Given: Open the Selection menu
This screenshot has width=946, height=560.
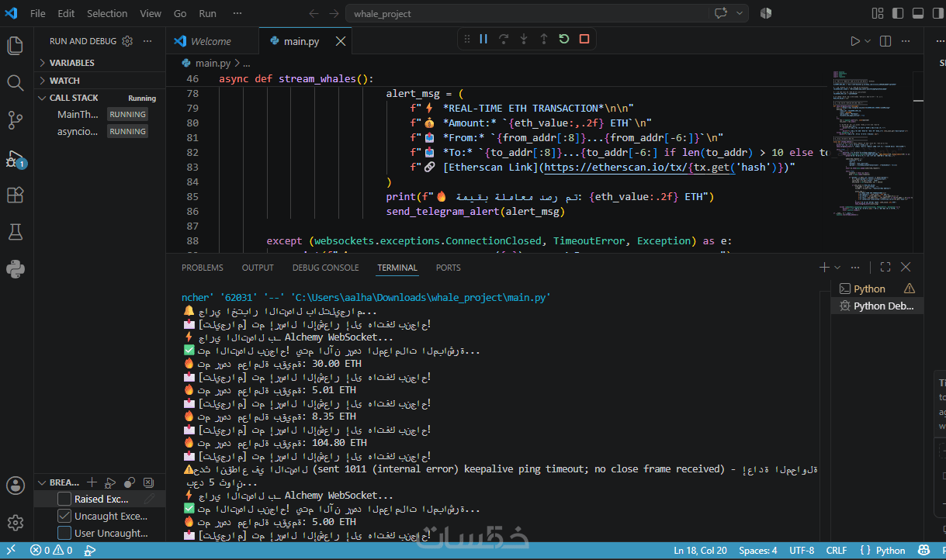Looking at the screenshot, I should click(x=107, y=13).
